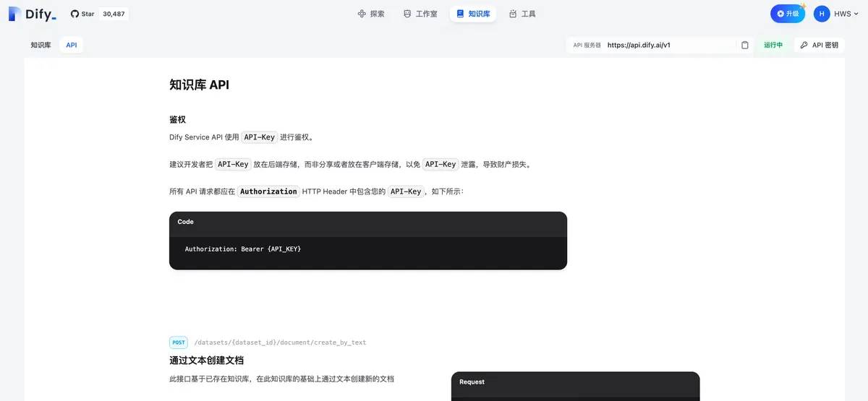Copy the API server URL
Screen dimensions: 868x401
click(745, 45)
